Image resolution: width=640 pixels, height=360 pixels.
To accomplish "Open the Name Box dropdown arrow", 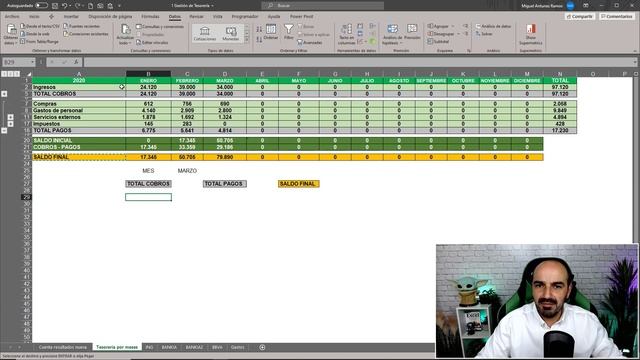I will point(32,62).
